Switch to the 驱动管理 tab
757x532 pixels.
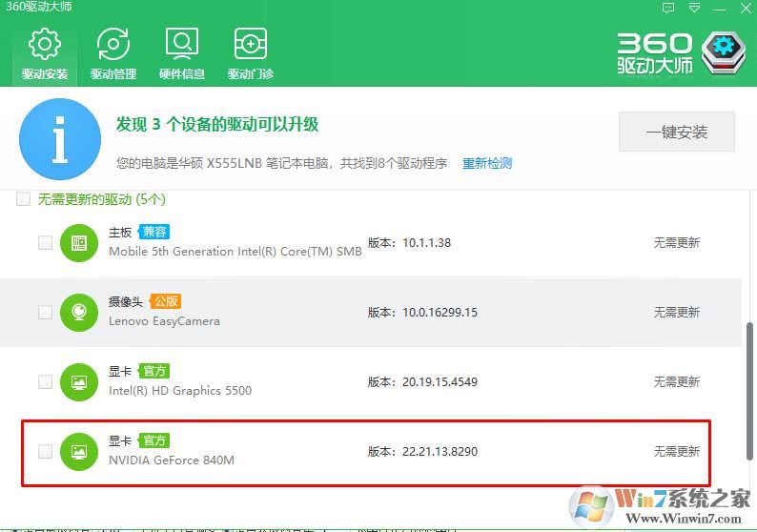coord(113,53)
